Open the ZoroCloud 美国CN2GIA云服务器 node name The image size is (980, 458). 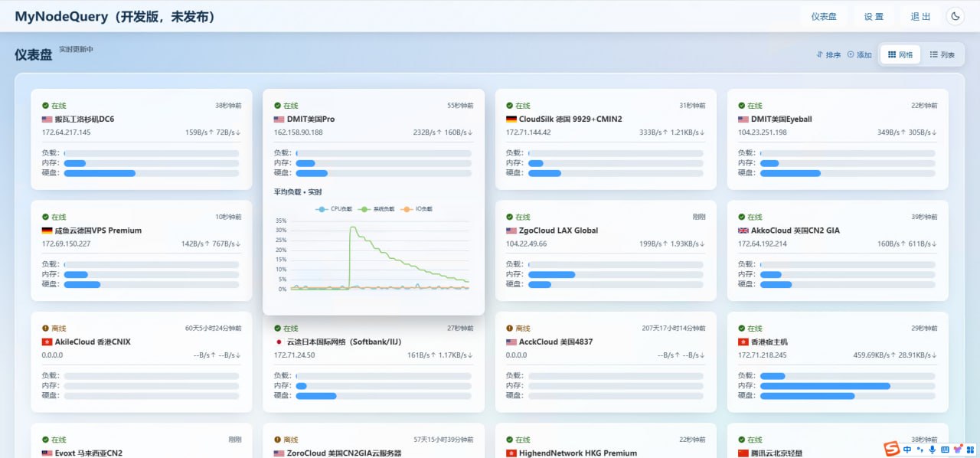(x=344, y=453)
